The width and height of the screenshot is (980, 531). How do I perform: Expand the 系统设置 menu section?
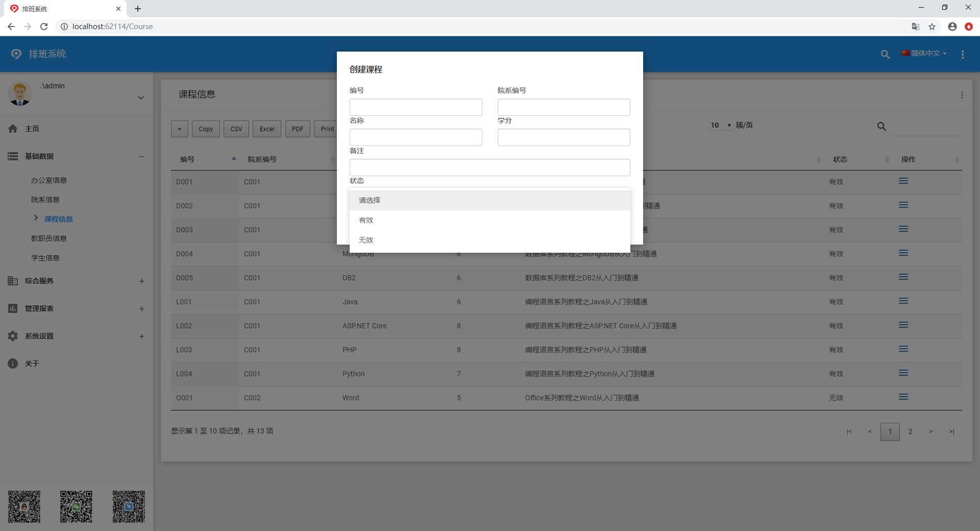pos(141,336)
